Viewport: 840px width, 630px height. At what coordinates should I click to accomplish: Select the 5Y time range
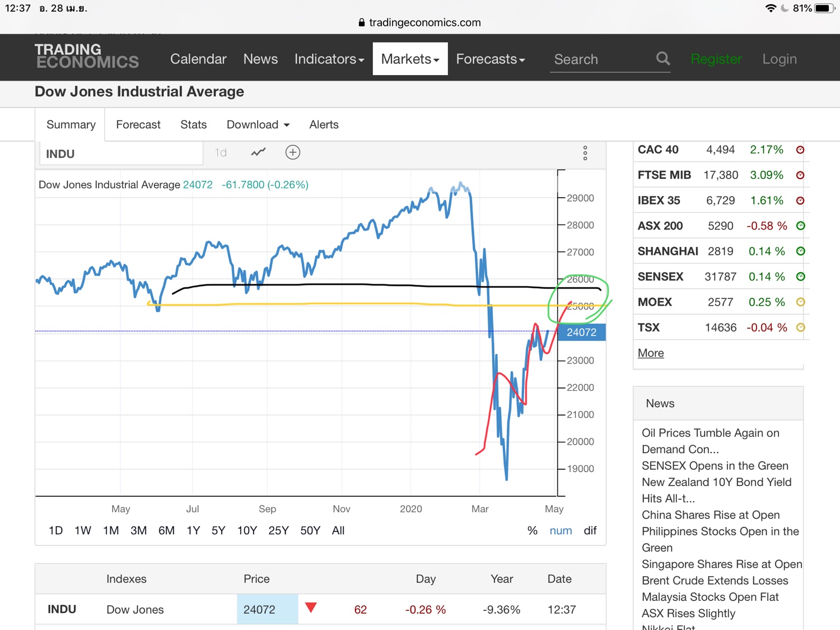(218, 530)
